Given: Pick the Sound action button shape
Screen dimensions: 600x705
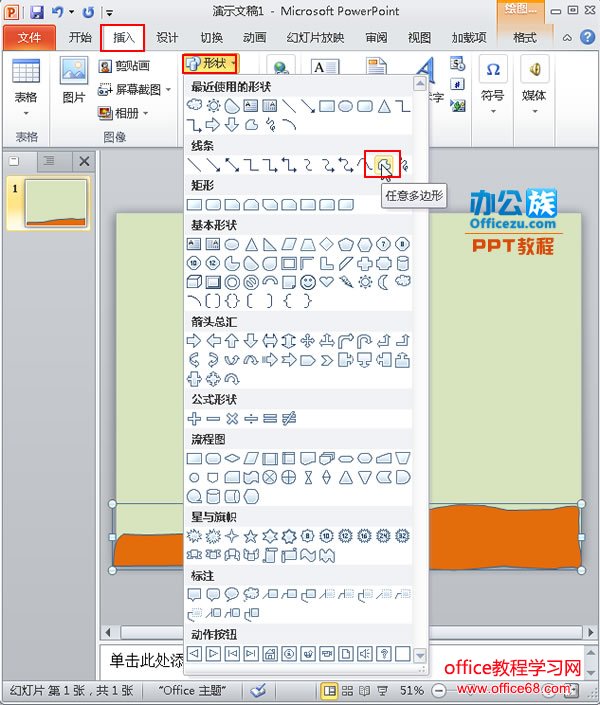Looking at the screenshot, I should (x=364, y=653).
